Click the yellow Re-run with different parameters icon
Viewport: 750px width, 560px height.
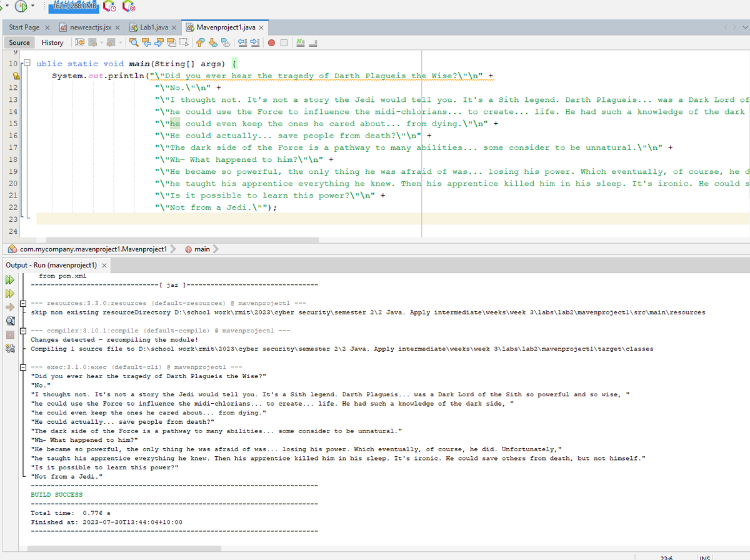coord(9,293)
